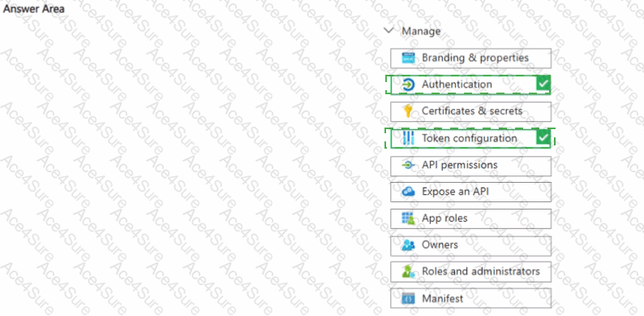
Task: Toggle the green checkmark on Token configuration
Action: pos(543,138)
